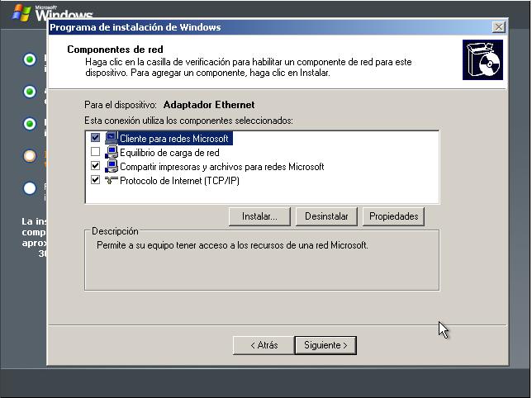
Task: Click the third green setup step indicator
Action: [30, 124]
